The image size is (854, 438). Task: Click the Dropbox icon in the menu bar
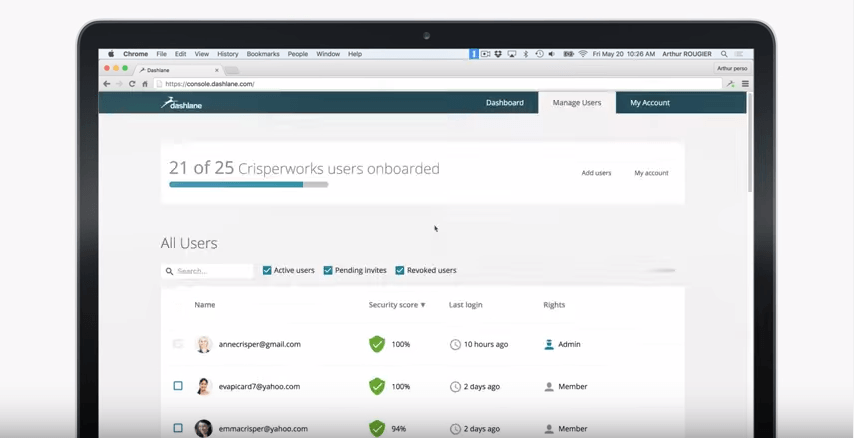498,54
